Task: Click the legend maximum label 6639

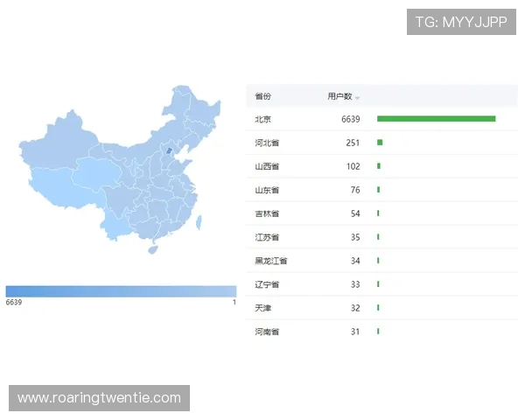Action: tap(14, 303)
